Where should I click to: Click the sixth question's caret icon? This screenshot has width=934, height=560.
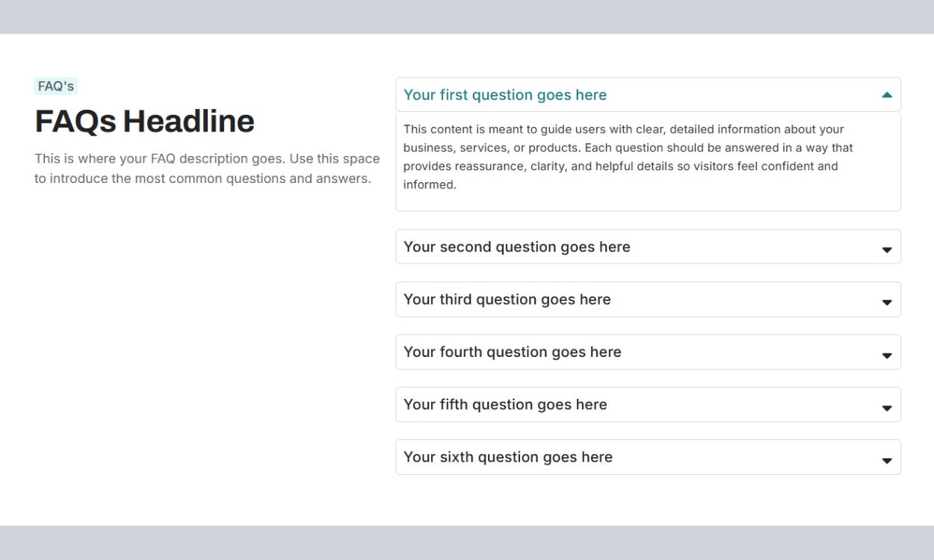click(887, 461)
